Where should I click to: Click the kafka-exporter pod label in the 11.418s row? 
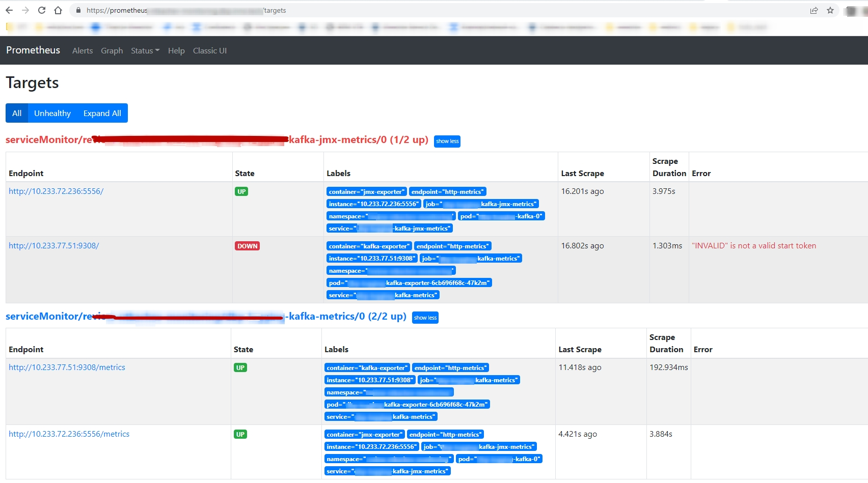(408, 405)
